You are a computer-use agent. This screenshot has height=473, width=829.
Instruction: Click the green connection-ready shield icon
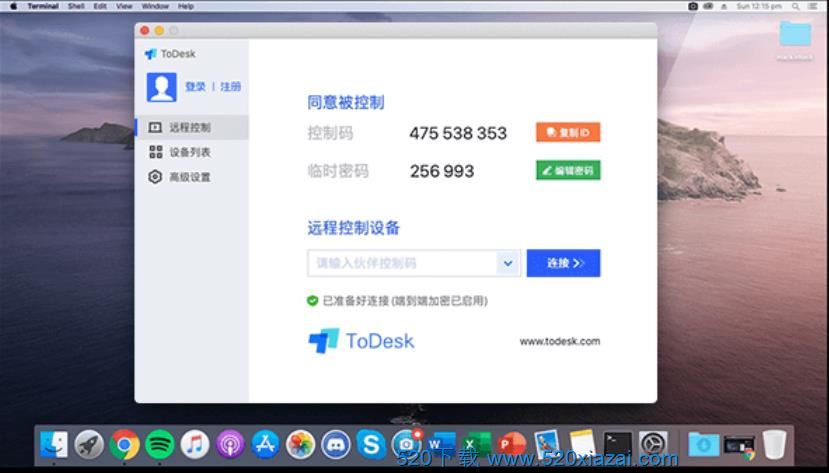pyautogui.click(x=312, y=301)
